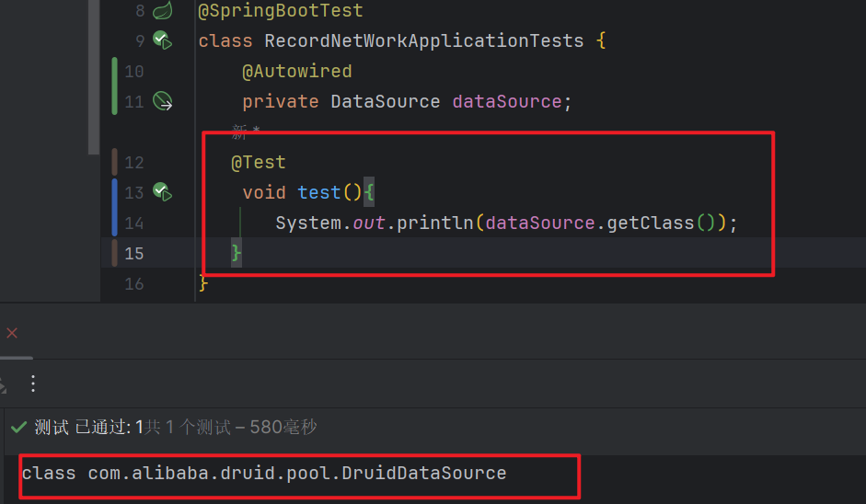Click the @Autowired annotation

297,71
